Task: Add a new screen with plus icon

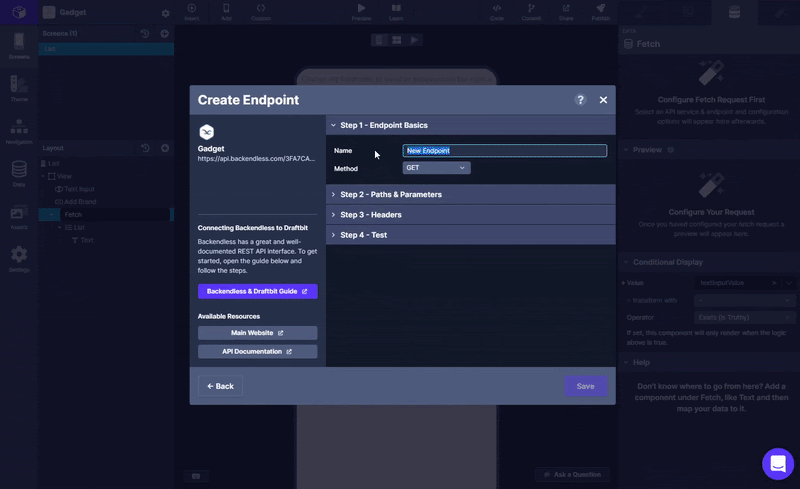Action: pyautogui.click(x=165, y=34)
